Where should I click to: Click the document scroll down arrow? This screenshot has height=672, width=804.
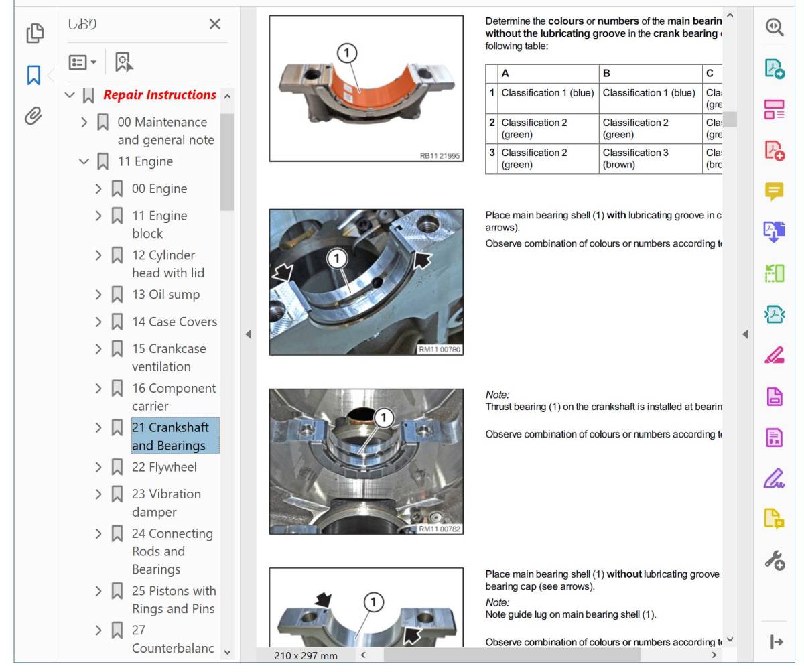coord(730,640)
